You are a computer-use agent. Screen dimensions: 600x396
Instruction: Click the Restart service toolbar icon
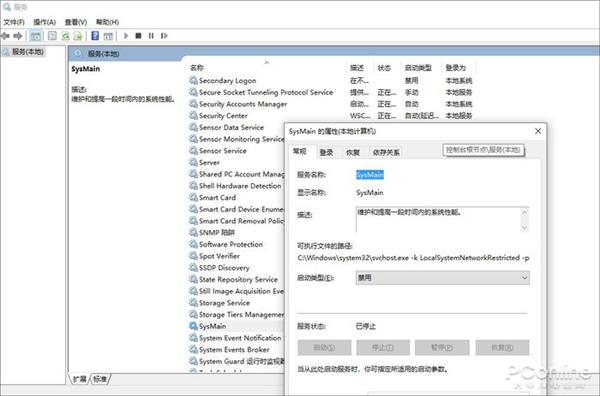tap(164, 36)
